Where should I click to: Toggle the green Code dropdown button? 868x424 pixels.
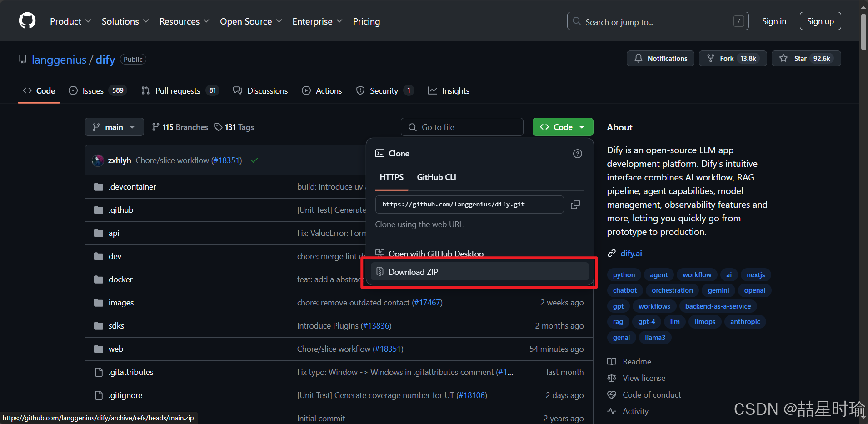click(x=563, y=127)
